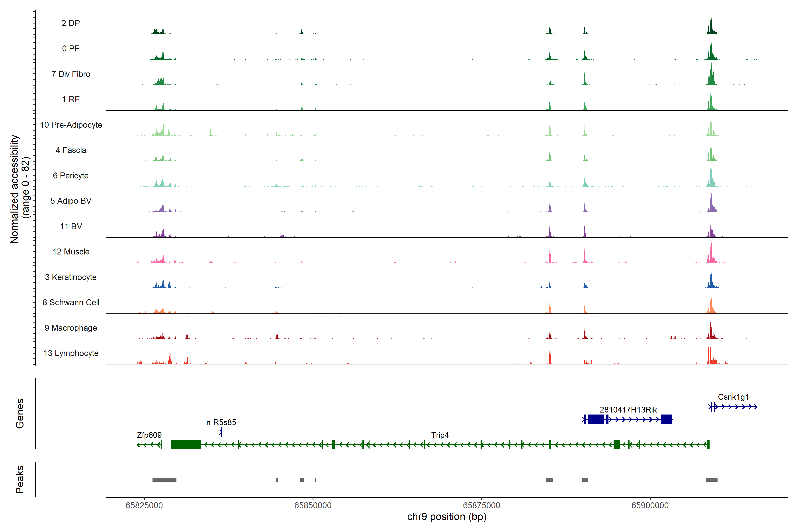Click the 10 Pre-Adipocyte track label

[71, 125]
